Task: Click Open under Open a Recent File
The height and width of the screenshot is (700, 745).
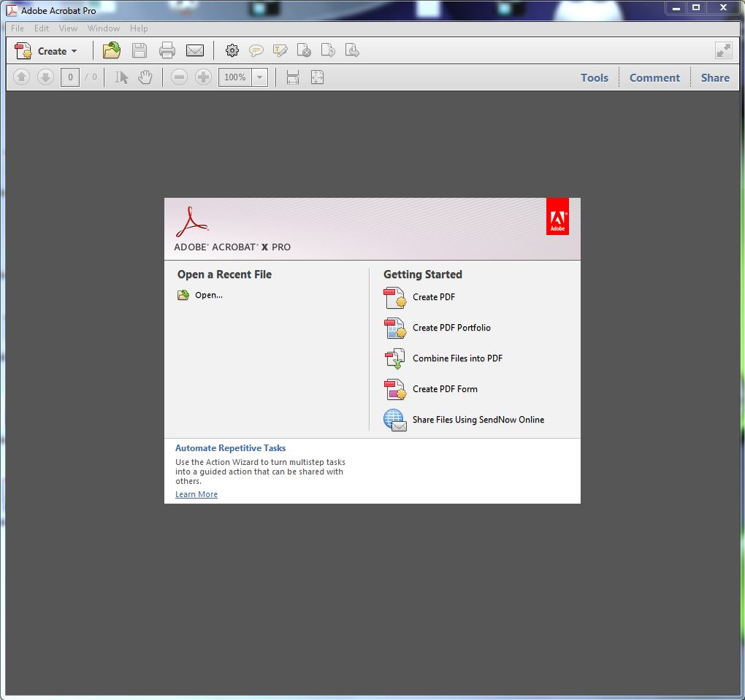Action: (207, 295)
